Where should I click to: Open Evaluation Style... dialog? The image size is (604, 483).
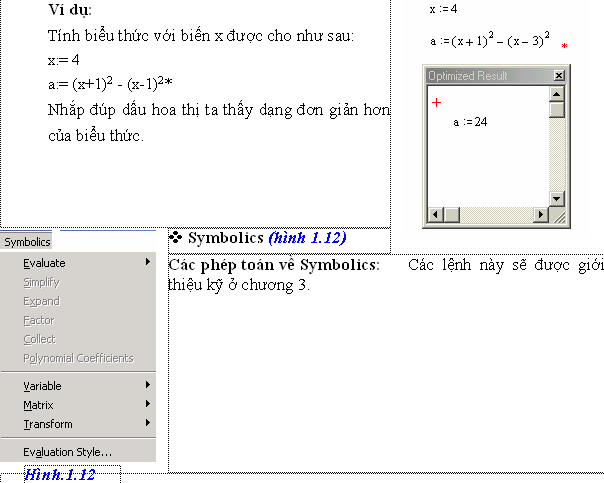(67, 452)
